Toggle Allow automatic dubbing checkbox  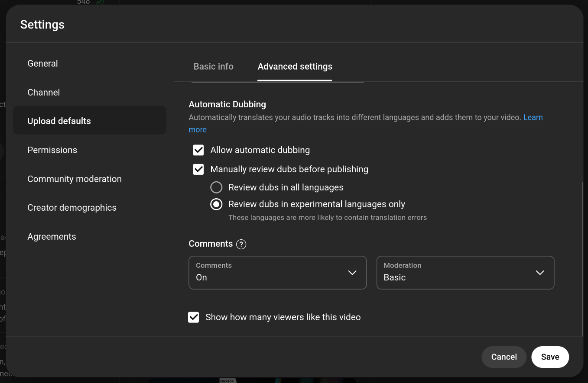198,150
